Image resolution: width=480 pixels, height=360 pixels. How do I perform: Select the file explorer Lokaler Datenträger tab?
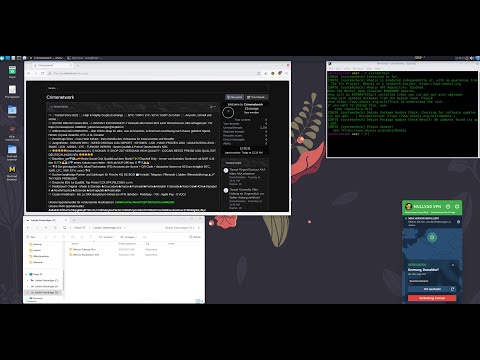46,220
